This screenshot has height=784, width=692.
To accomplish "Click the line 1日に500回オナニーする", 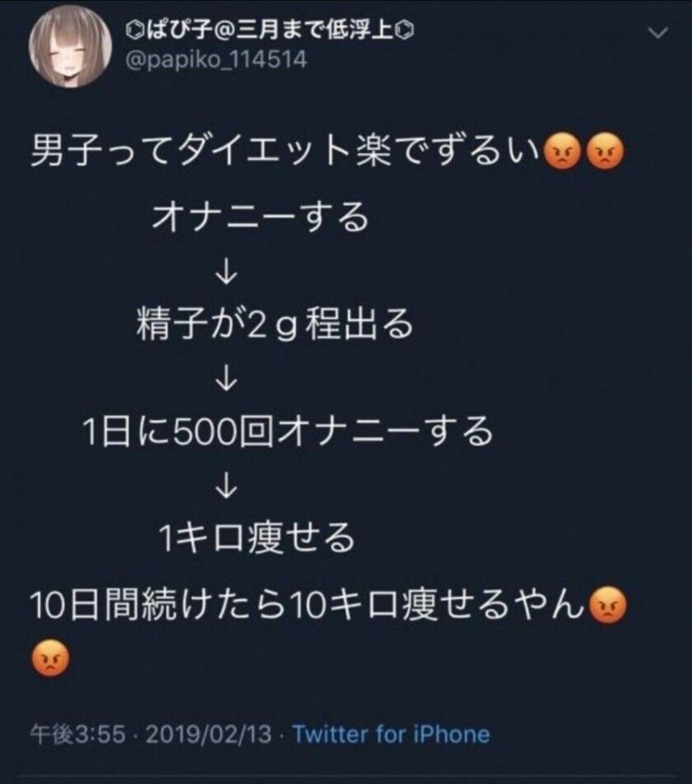I will point(288,431).
